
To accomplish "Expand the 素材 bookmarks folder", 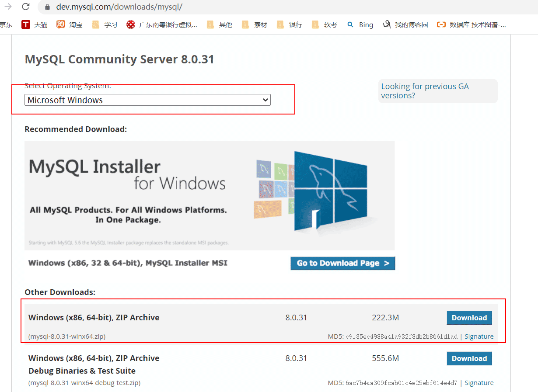I will pyautogui.click(x=245, y=24).
